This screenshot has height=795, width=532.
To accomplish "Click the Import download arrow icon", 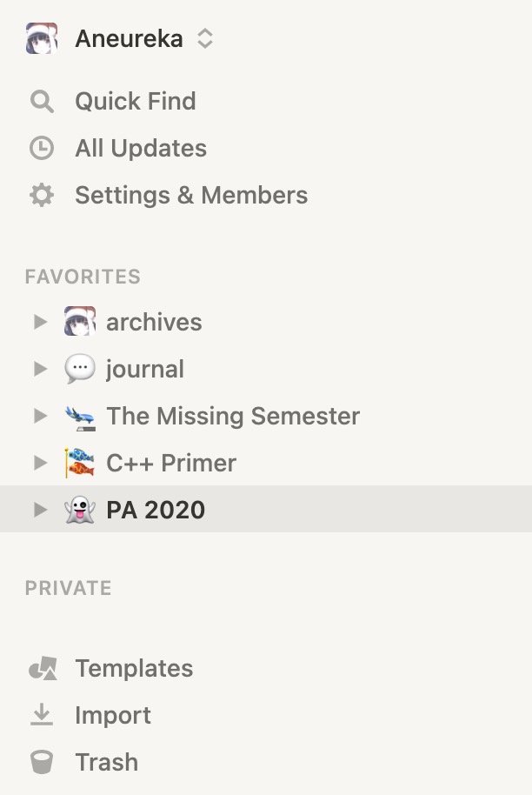I will coord(41,716).
